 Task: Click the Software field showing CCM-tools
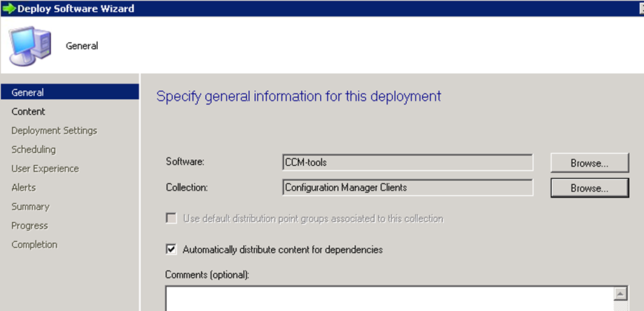(408, 162)
